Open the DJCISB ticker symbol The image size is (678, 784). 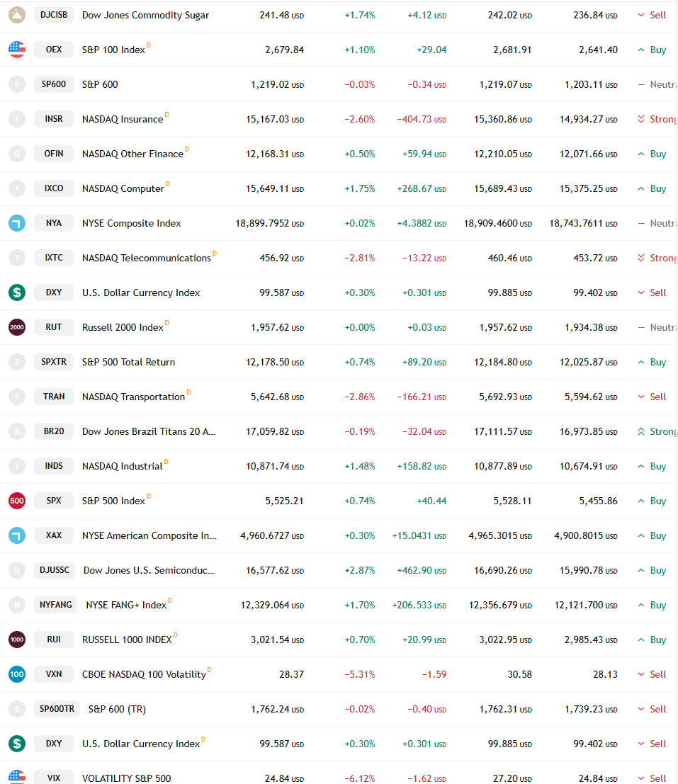pos(54,15)
